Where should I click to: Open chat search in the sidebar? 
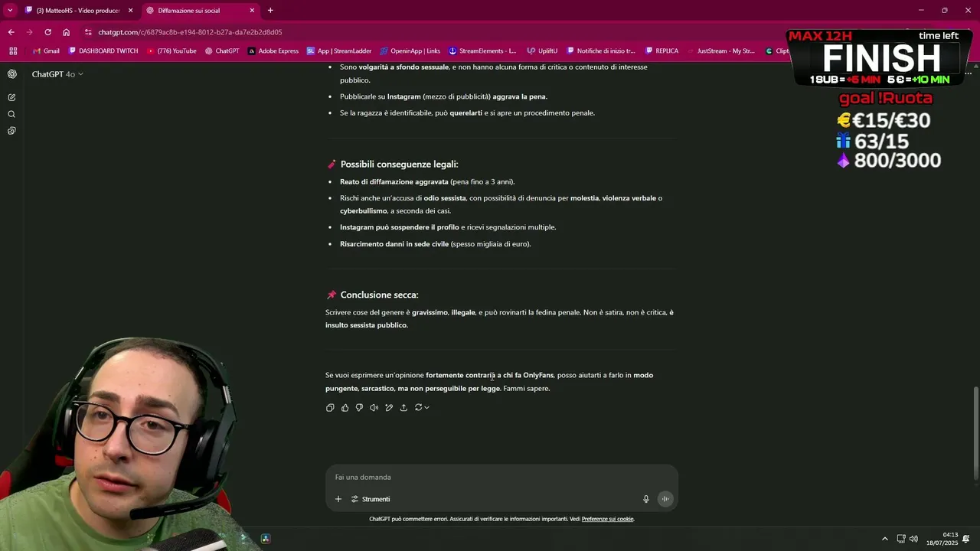coord(11,114)
